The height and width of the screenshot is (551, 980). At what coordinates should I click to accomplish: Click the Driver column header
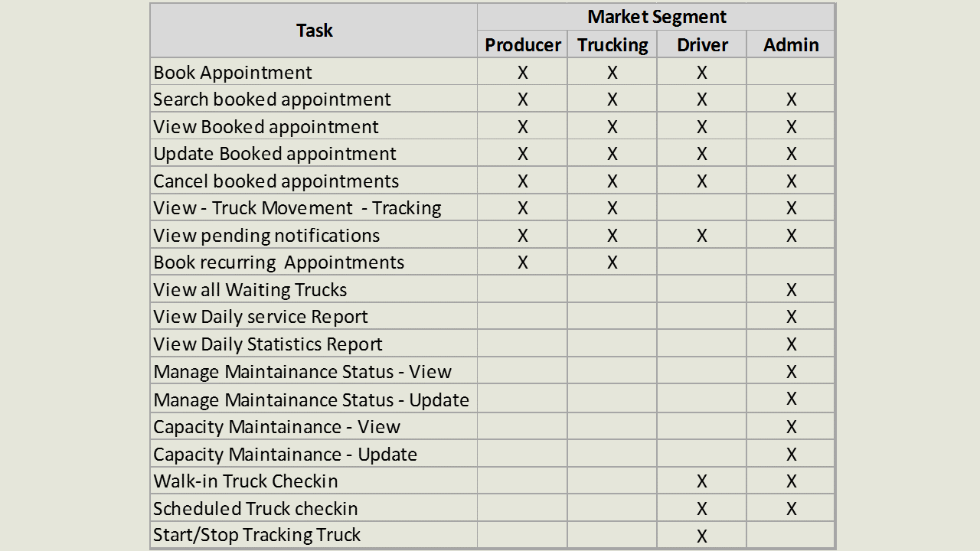pyautogui.click(x=702, y=45)
